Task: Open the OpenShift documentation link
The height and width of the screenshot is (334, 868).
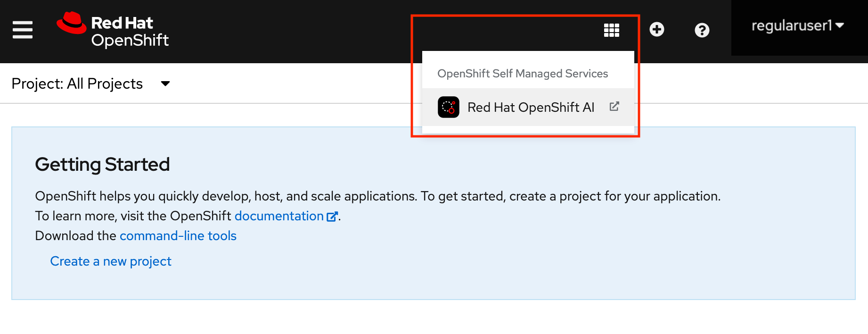Action: coord(286,216)
